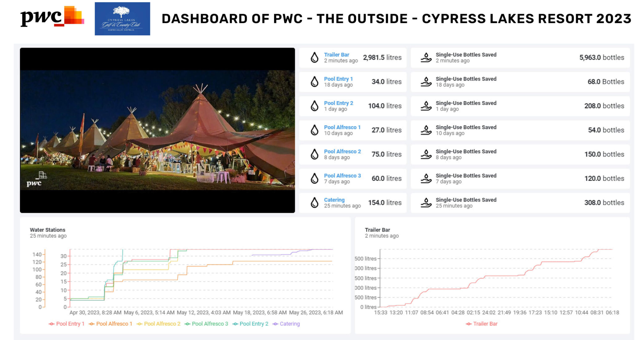Click the hand-drop icon in the 308.0 bottles row

tap(426, 202)
